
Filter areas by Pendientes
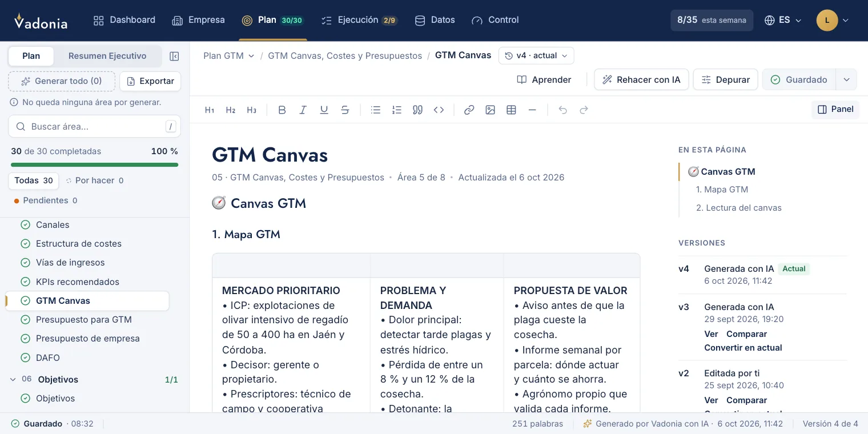(x=46, y=200)
